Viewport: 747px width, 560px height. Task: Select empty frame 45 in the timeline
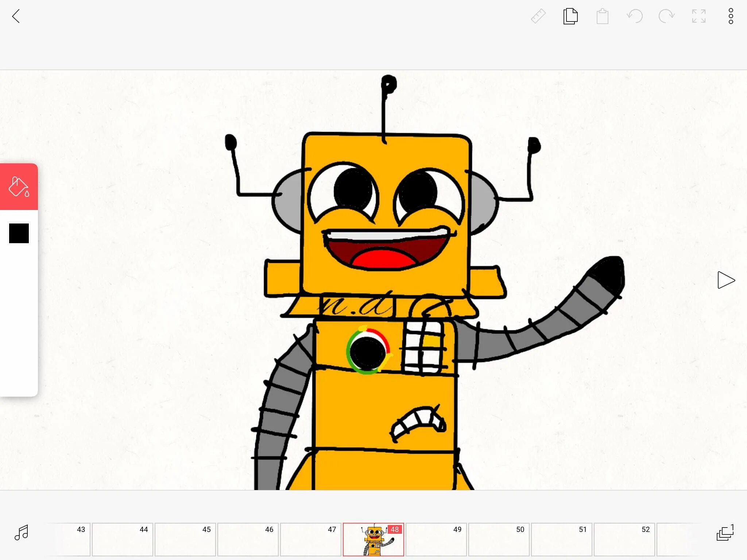tap(185, 540)
